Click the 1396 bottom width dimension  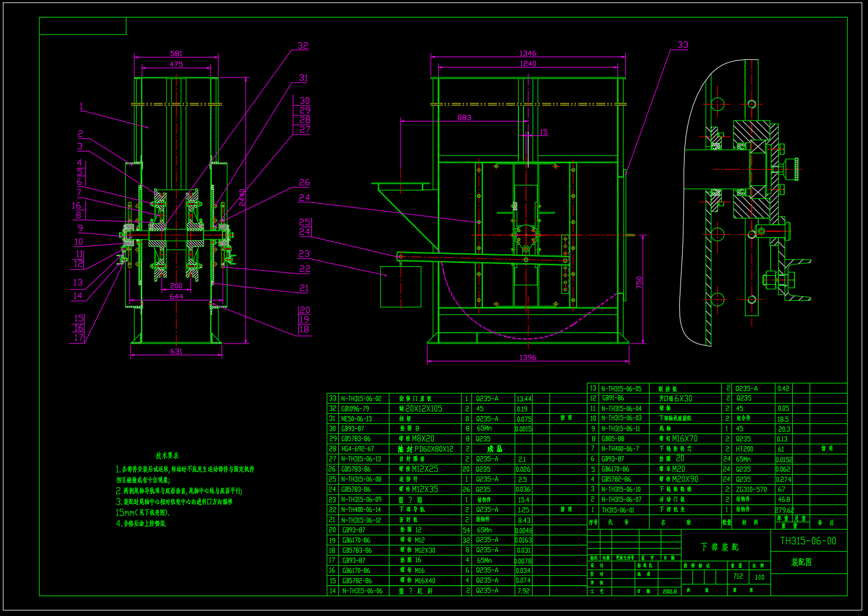(x=528, y=357)
